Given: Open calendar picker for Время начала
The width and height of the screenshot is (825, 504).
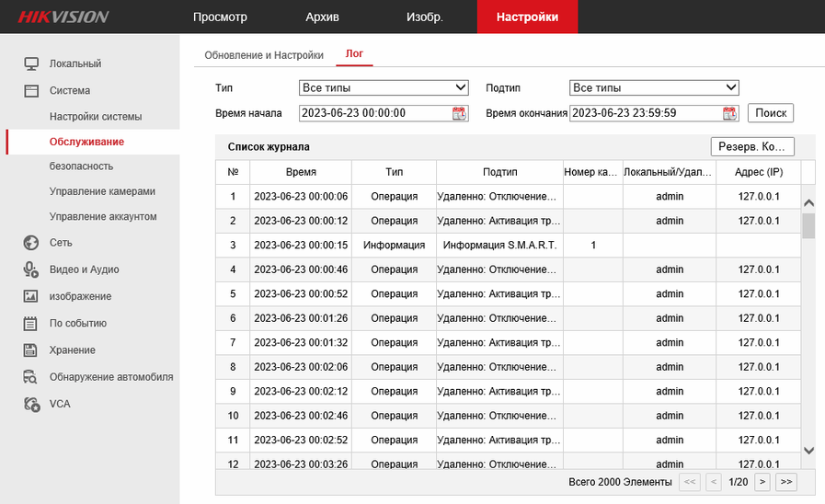Looking at the screenshot, I should 459,113.
